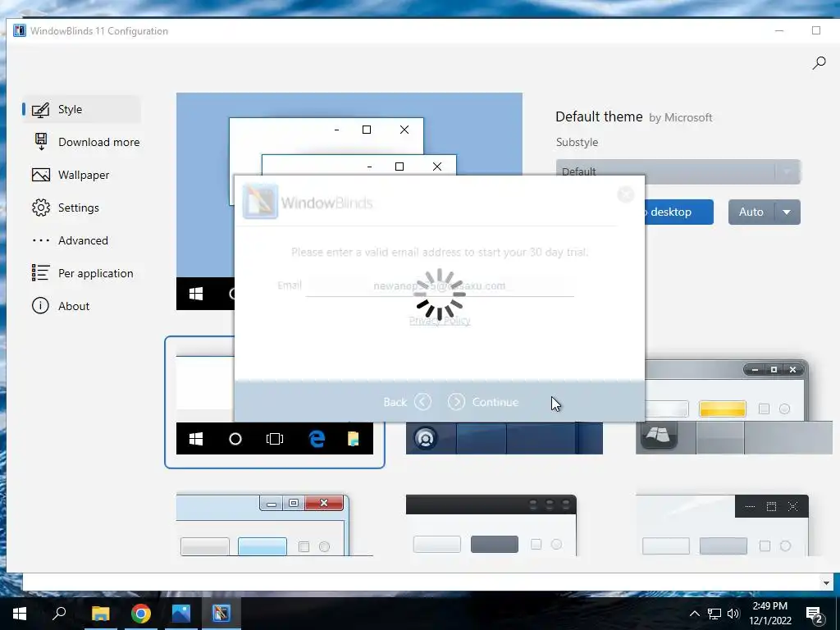
Task: Click the Per application list icon
Action: (x=41, y=272)
